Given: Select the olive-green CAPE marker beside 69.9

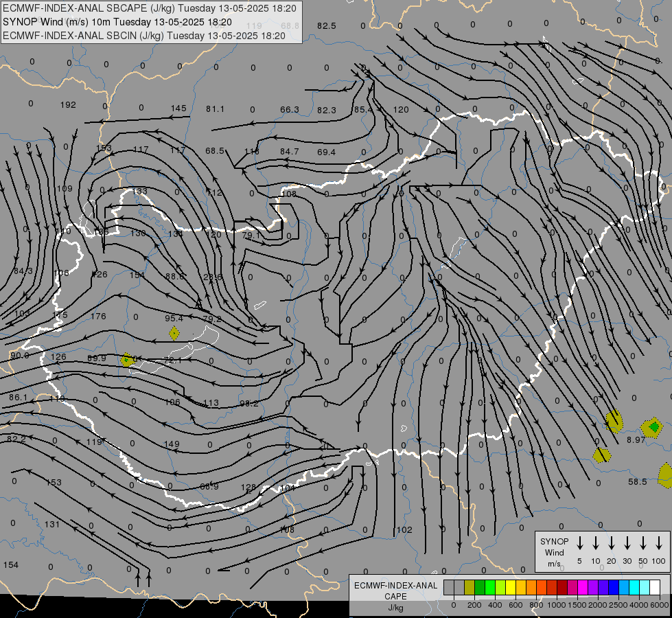Looking at the screenshot, I should pyautogui.click(x=127, y=359).
